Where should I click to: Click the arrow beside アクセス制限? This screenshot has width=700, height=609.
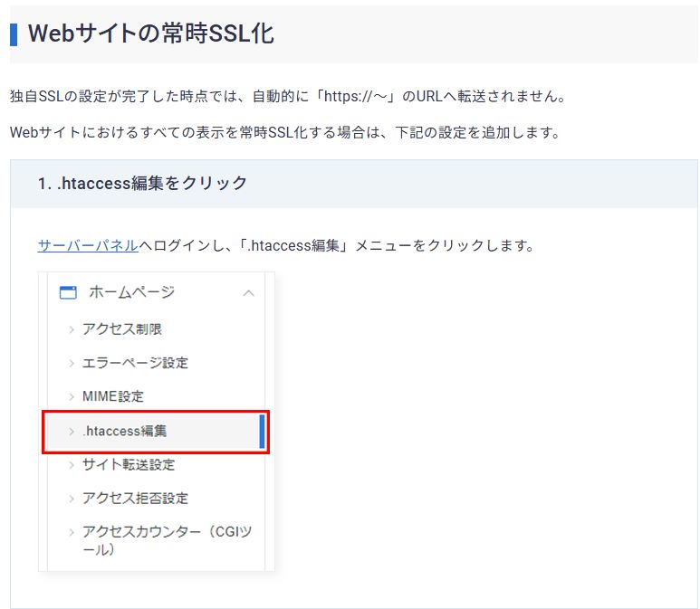[x=72, y=329]
